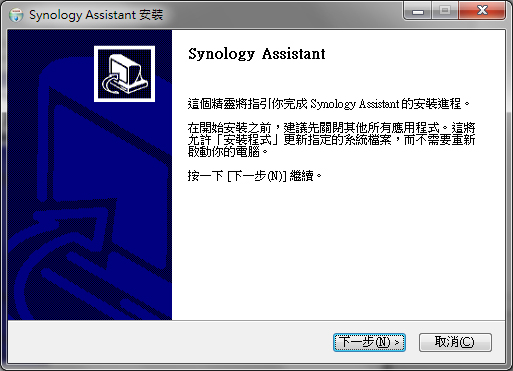The height and width of the screenshot is (371, 513).
Task: Click the installer computer logo image
Action: click(124, 74)
